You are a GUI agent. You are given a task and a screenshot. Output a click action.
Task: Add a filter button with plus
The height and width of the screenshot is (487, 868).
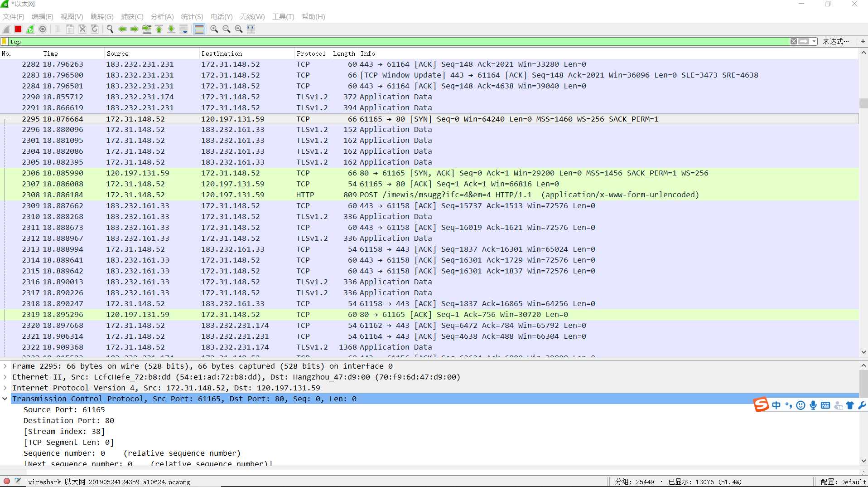[x=863, y=41]
